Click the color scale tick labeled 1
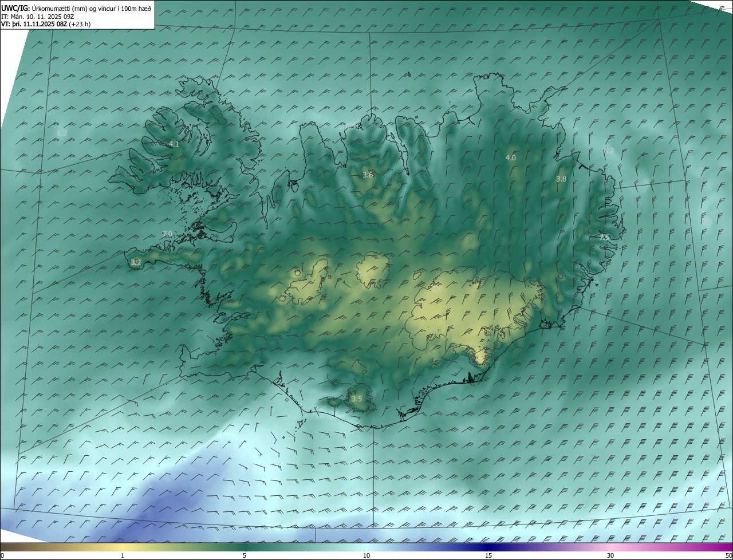The image size is (733, 560). (123, 556)
